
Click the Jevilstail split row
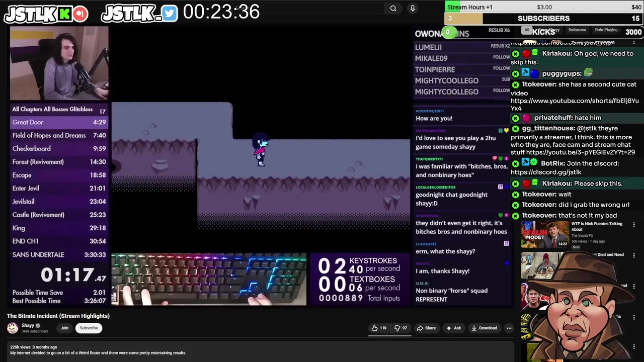[x=59, y=201]
